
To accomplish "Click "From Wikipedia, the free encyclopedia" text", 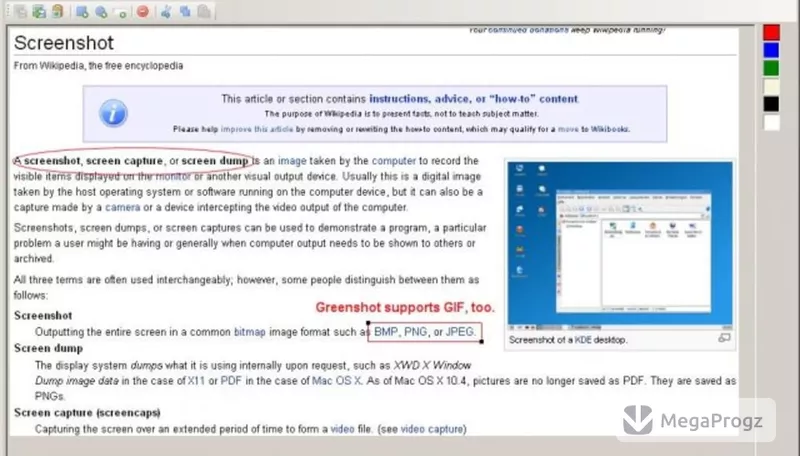I will click(x=98, y=66).
